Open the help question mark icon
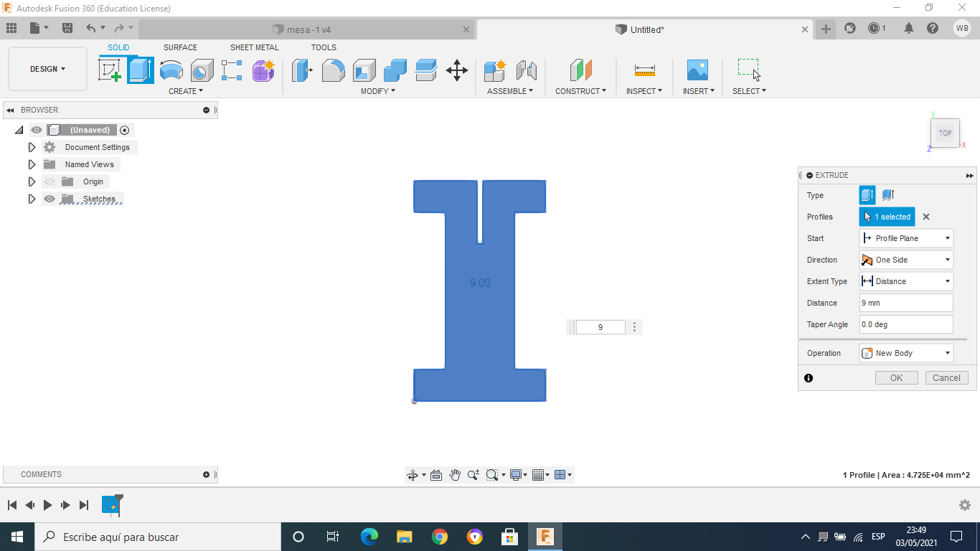980x551 pixels. click(x=932, y=29)
